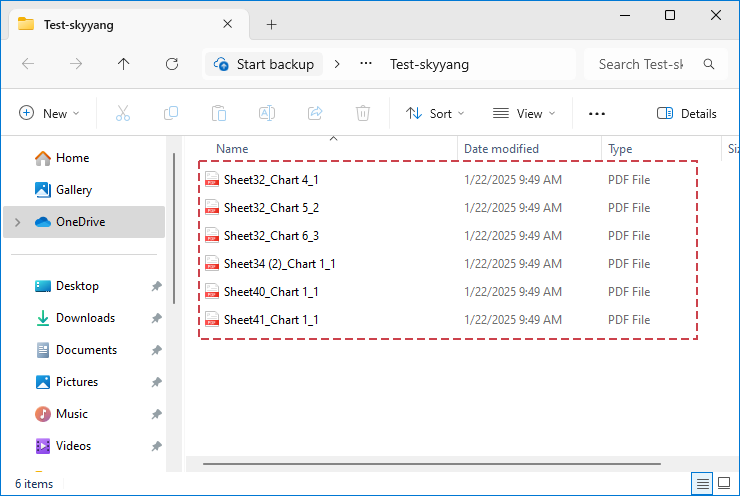Open See more toolbar options
The image size is (740, 496).
[597, 114]
